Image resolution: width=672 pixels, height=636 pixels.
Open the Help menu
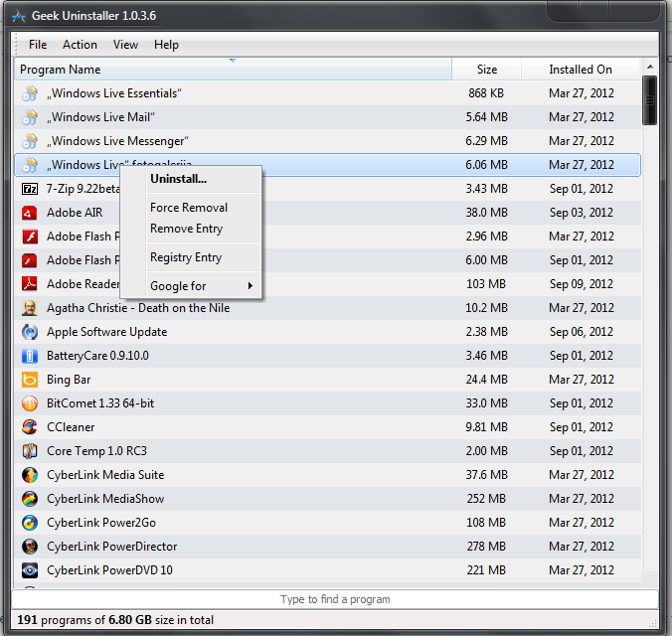tap(166, 45)
